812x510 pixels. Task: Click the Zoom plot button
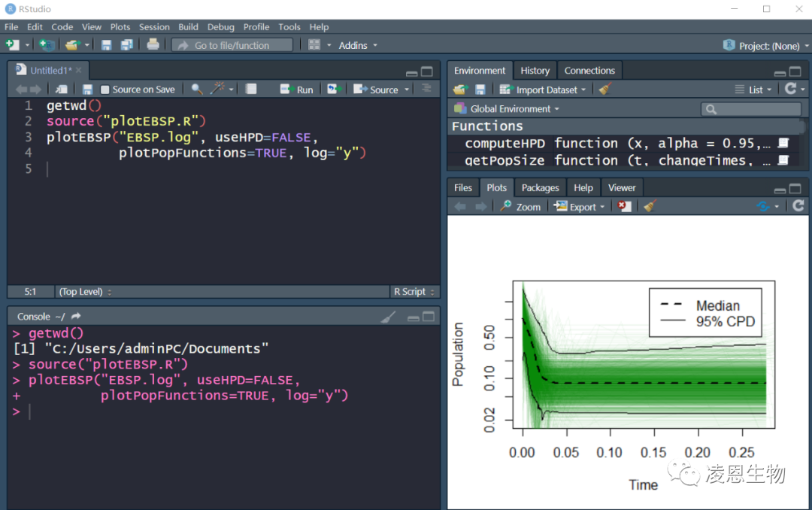tap(521, 207)
